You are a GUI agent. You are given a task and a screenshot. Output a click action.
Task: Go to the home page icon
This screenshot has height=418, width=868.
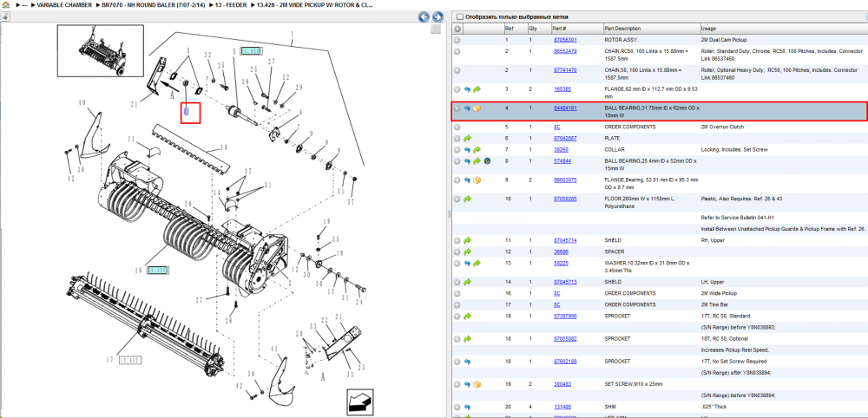tap(5, 5)
